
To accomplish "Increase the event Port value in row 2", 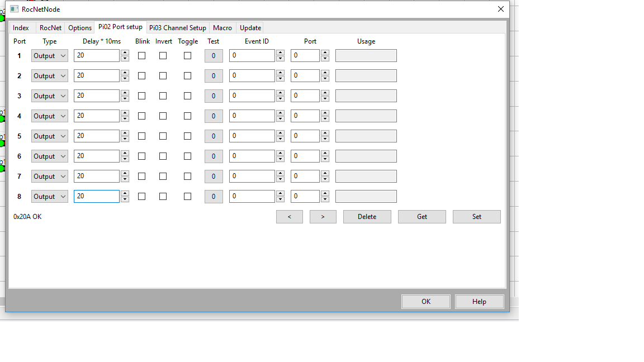I will coord(325,73).
